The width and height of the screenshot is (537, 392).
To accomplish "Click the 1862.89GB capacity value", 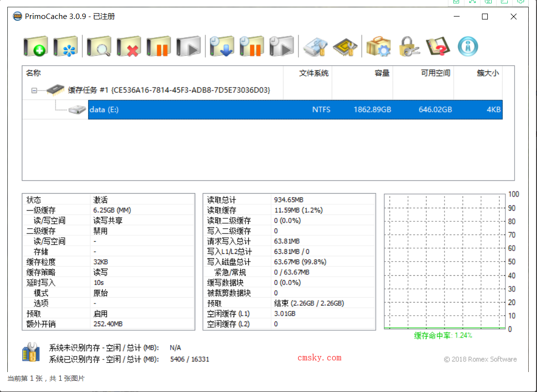I will pyautogui.click(x=372, y=109).
